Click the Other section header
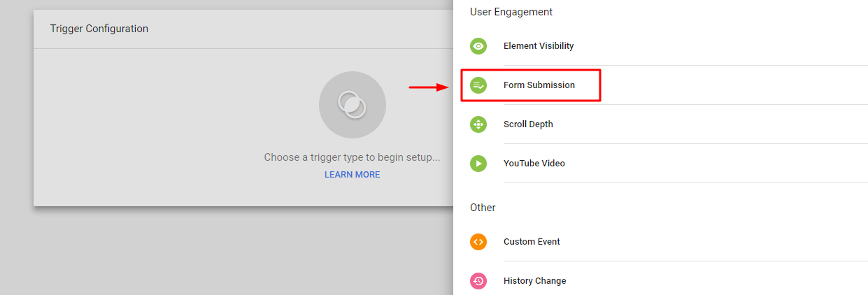This screenshot has width=868, height=295. pos(483,208)
